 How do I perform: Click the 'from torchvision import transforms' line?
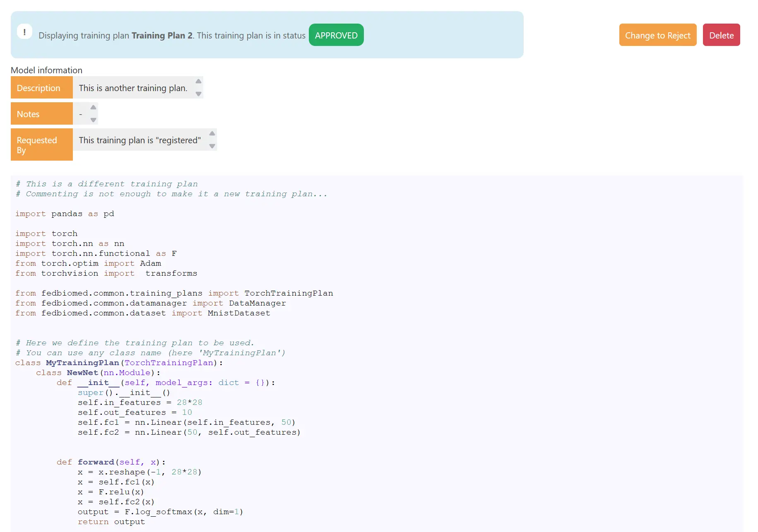(106, 273)
